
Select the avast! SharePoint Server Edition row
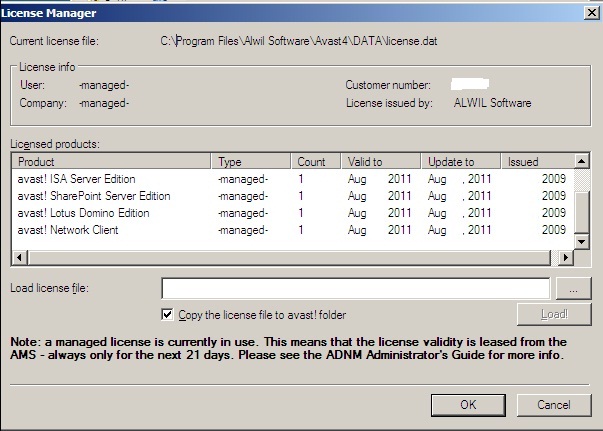click(x=292, y=196)
